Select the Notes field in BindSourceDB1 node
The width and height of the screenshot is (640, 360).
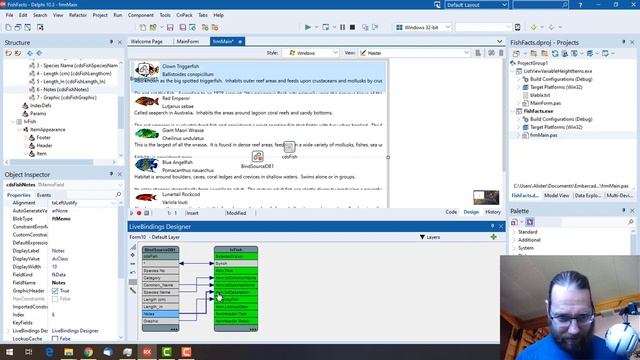(160, 314)
